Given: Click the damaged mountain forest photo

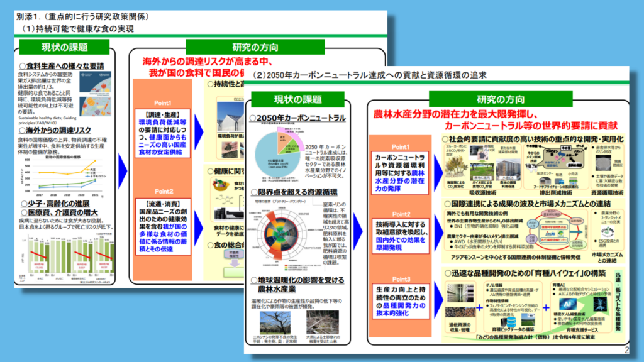Looking at the screenshot, I should tap(323, 323).
